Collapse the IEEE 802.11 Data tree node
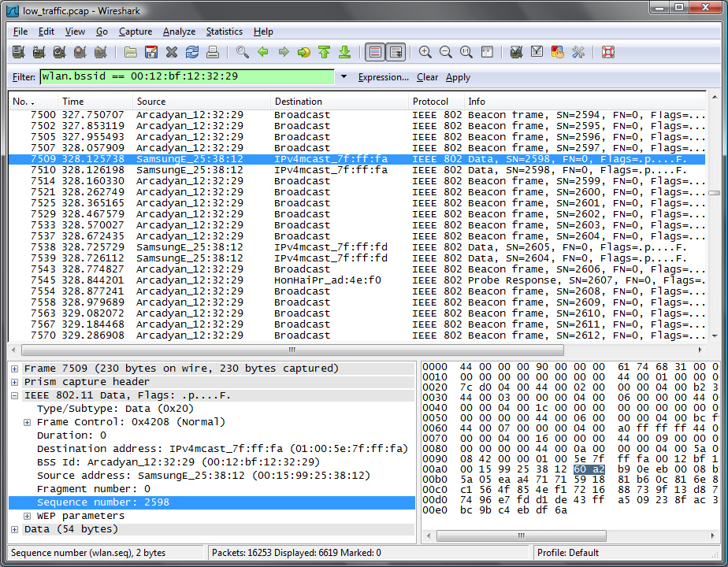728x567 pixels. [16, 395]
